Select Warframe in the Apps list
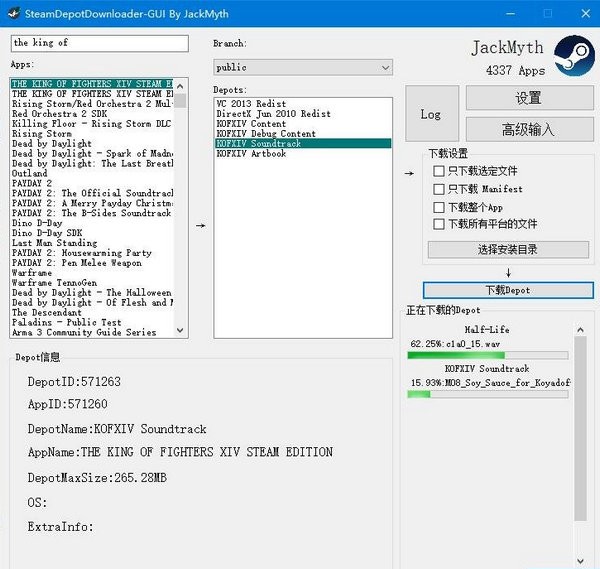 point(30,272)
